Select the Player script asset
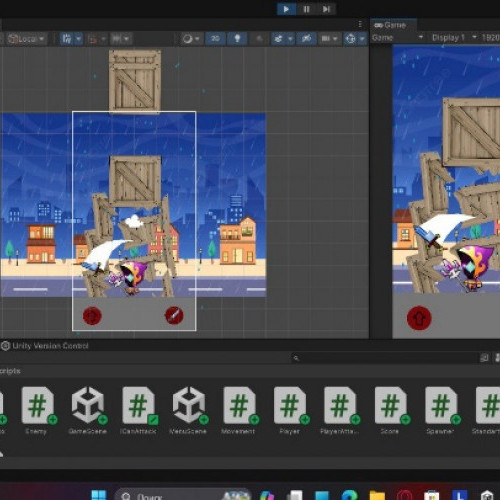This screenshot has width=500, height=500. (290, 411)
